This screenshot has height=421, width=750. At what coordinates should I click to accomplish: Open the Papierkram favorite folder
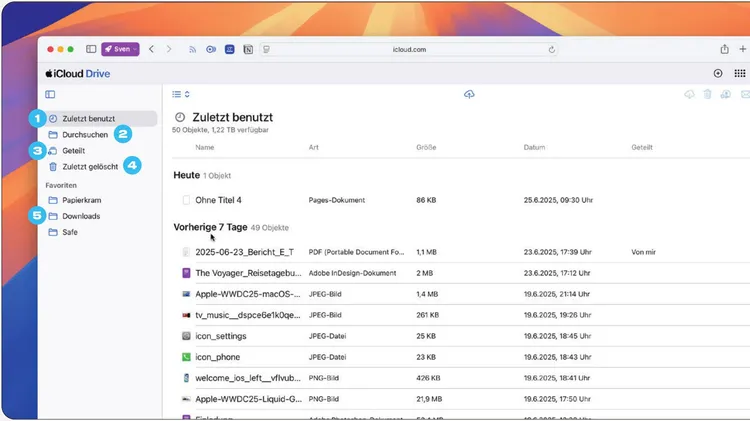tap(81, 200)
